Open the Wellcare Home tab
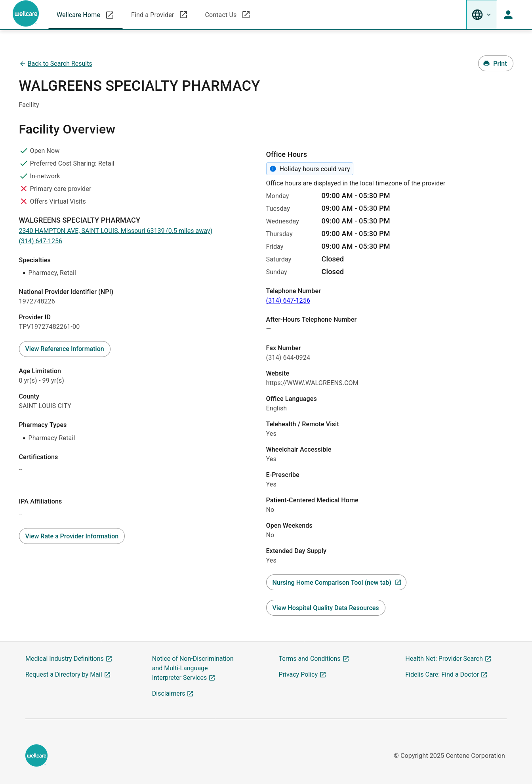 point(78,15)
